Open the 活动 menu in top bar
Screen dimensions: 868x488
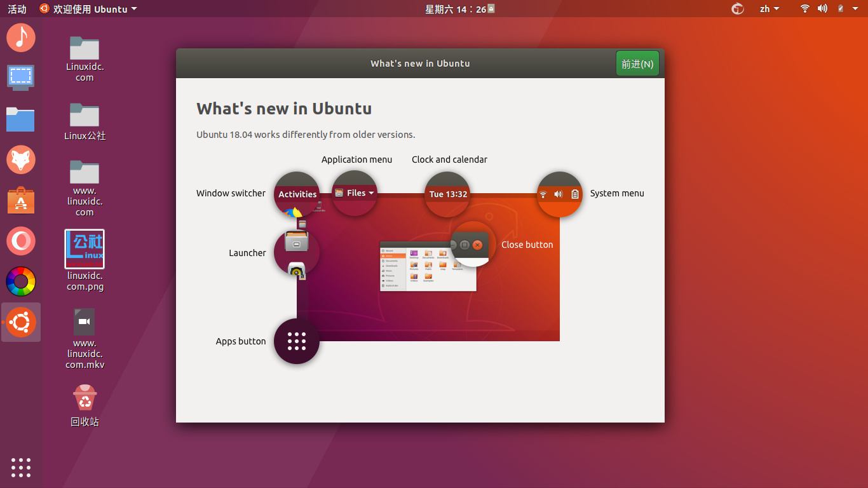16,9
